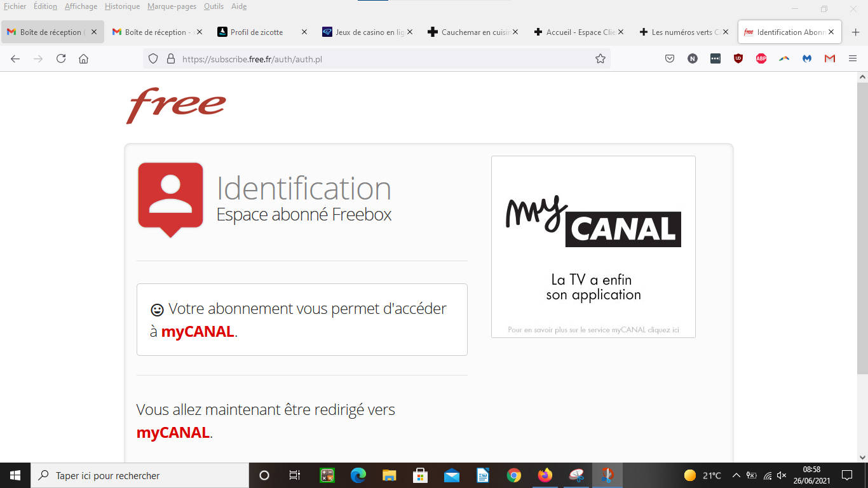Go back to the previous page
The height and width of the screenshot is (488, 868).
(15, 58)
